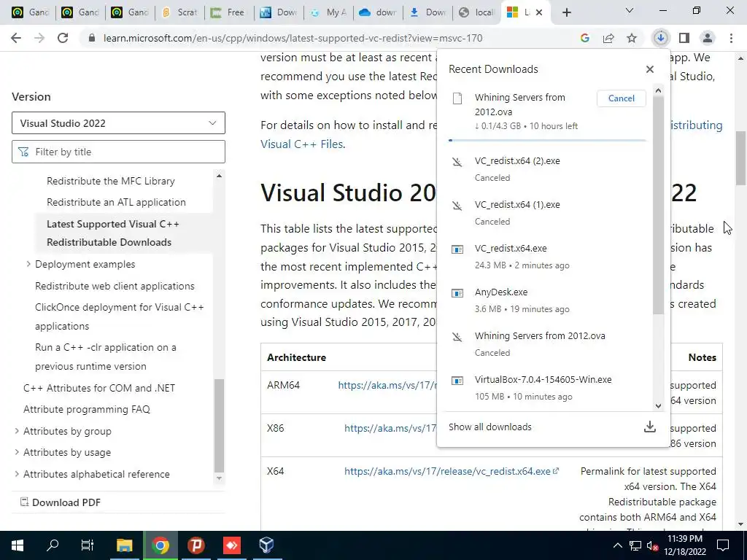Open the Windows Start menu
Viewport: 747px width, 560px height.
click(x=18, y=545)
